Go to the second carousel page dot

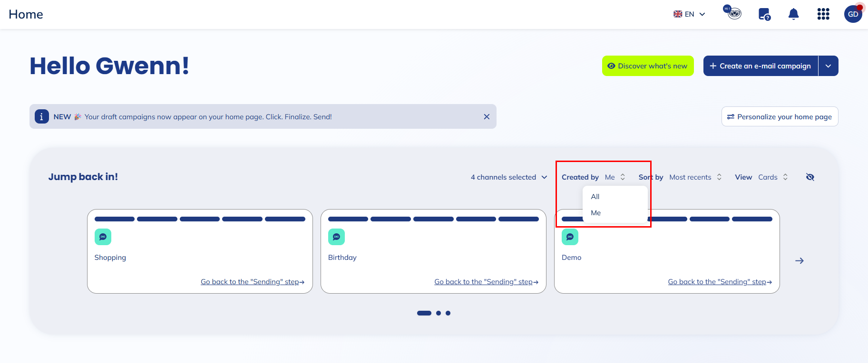(439, 313)
